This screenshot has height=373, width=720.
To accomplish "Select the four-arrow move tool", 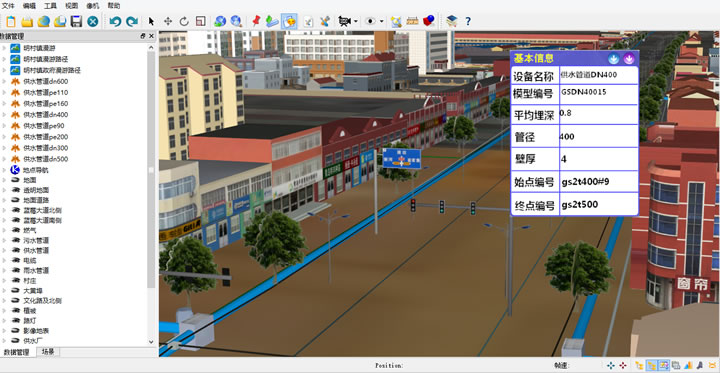I will point(168,21).
